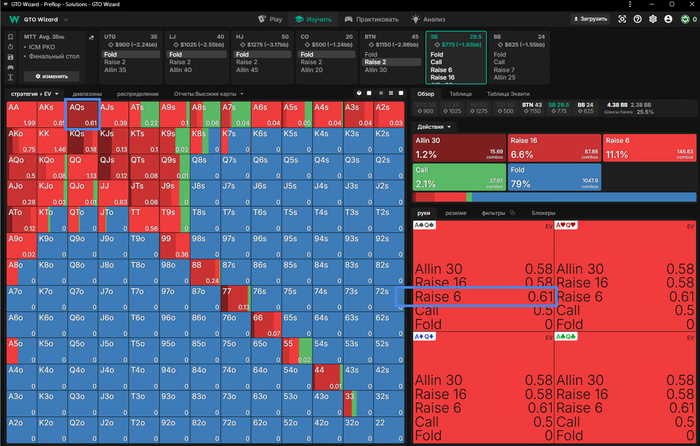Select the KK hand cell
This screenshot has width=700, height=446.
(52, 141)
